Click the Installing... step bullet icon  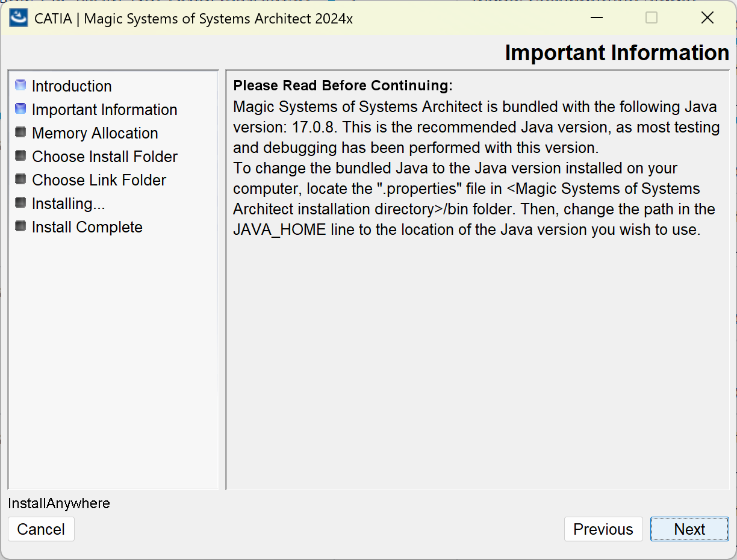tap(21, 203)
